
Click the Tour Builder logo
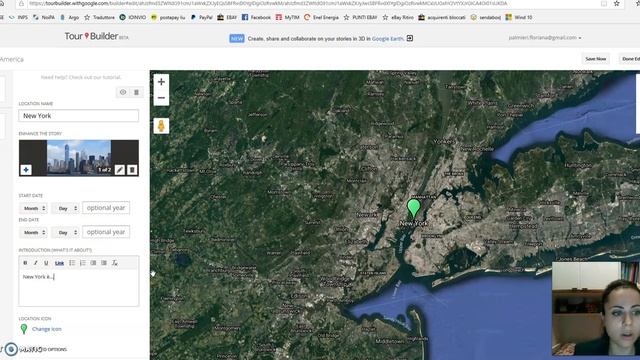[x=96, y=36]
